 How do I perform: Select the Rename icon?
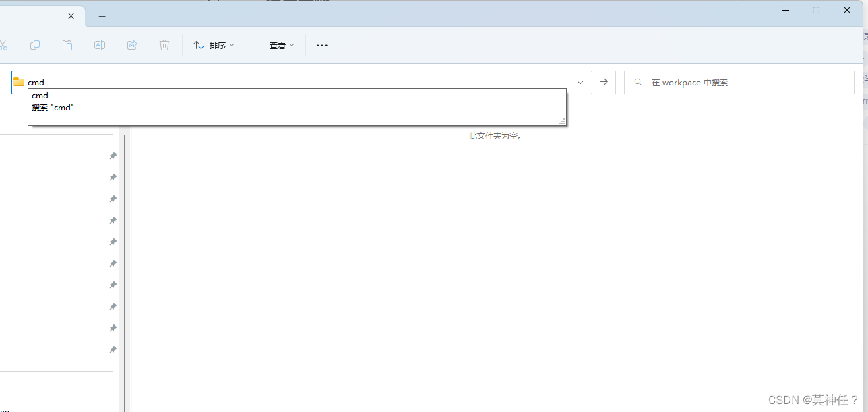click(99, 45)
